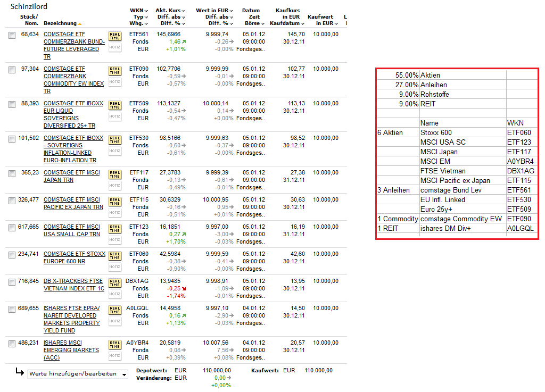Open Notiz icon for Stoxx Europe 600 row
Viewport: 545px width, 392px height.
pos(115,266)
